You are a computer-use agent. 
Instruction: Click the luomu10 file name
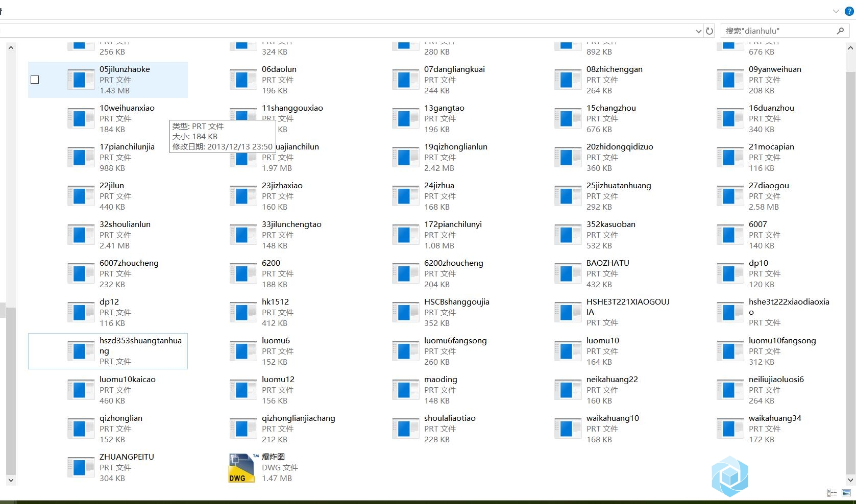pyautogui.click(x=603, y=341)
